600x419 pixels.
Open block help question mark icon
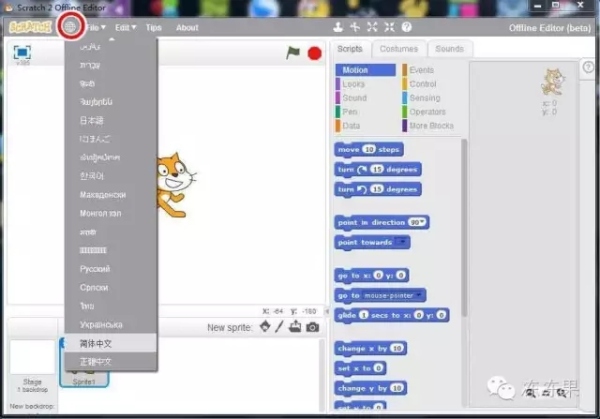[x=407, y=27]
